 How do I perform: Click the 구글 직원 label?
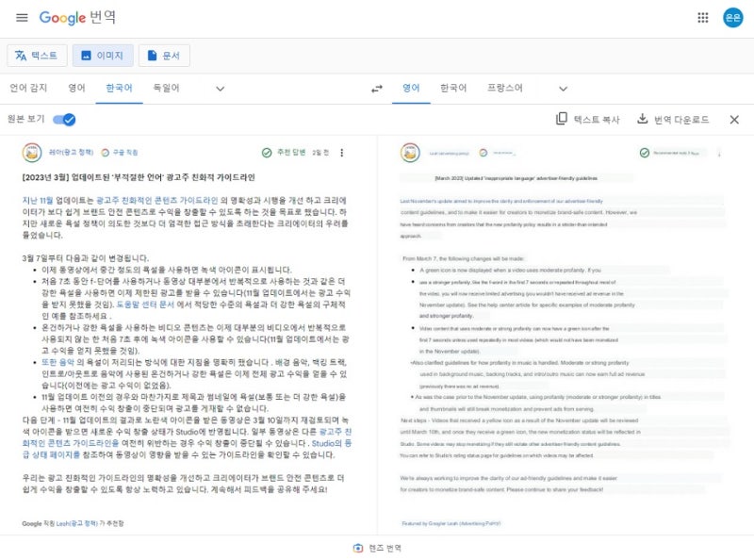[125, 153]
